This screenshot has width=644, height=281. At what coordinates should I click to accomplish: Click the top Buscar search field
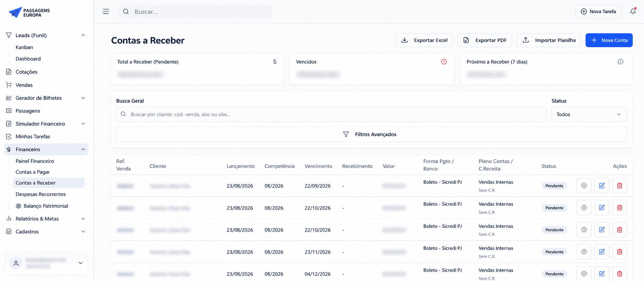point(195,12)
